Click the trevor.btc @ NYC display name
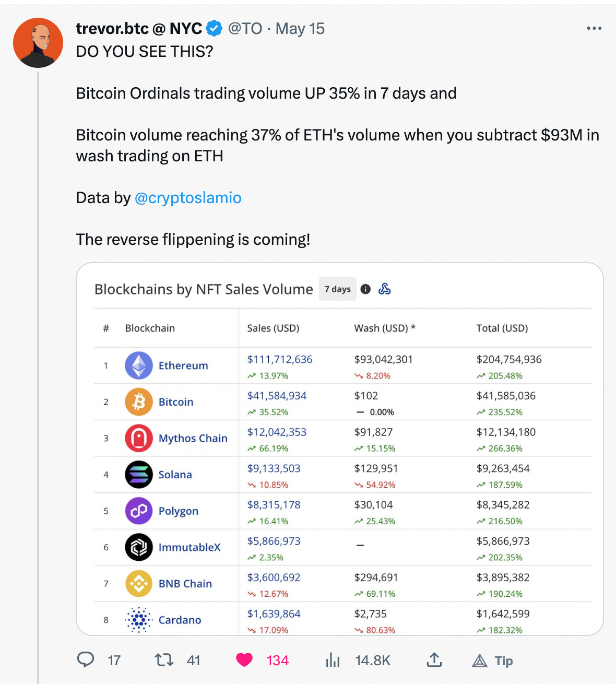Viewport: 616px width, 684px height. (x=139, y=28)
